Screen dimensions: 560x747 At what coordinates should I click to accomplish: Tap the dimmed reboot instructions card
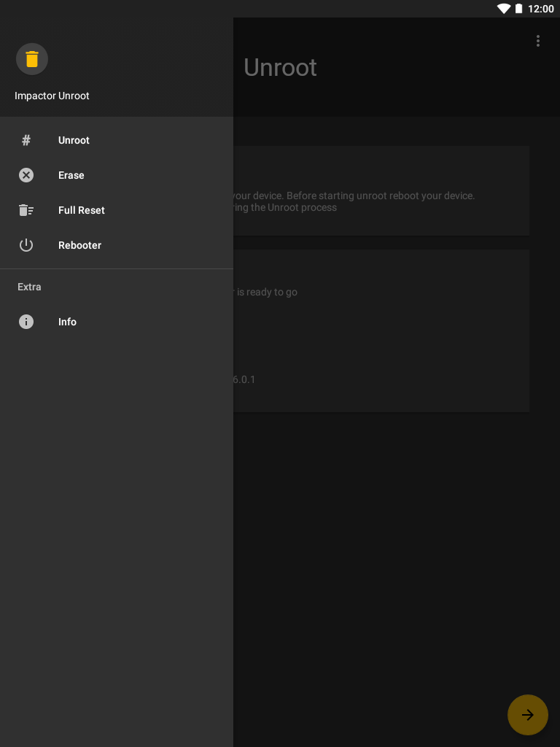pyautogui.click(x=381, y=190)
